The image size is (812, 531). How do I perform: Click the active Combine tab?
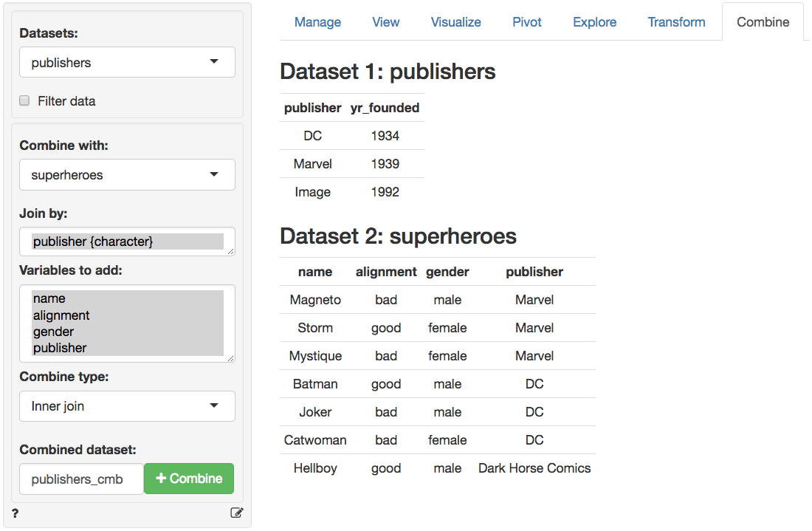tap(763, 22)
